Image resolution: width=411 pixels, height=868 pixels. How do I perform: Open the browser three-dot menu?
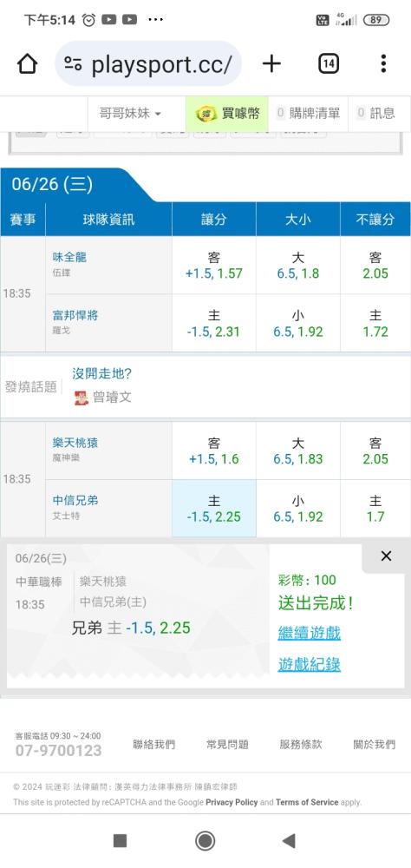tap(382, 63)
